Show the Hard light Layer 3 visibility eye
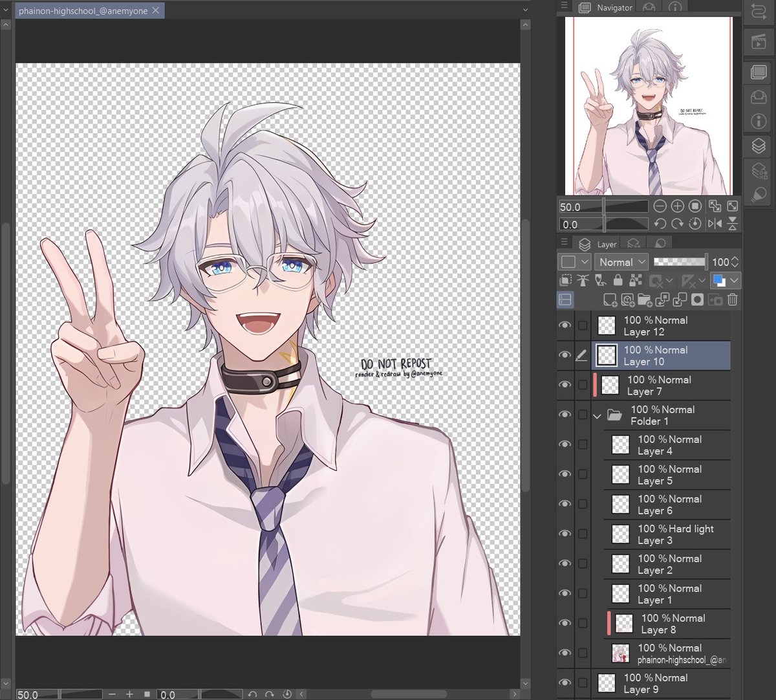 [565, 534]
